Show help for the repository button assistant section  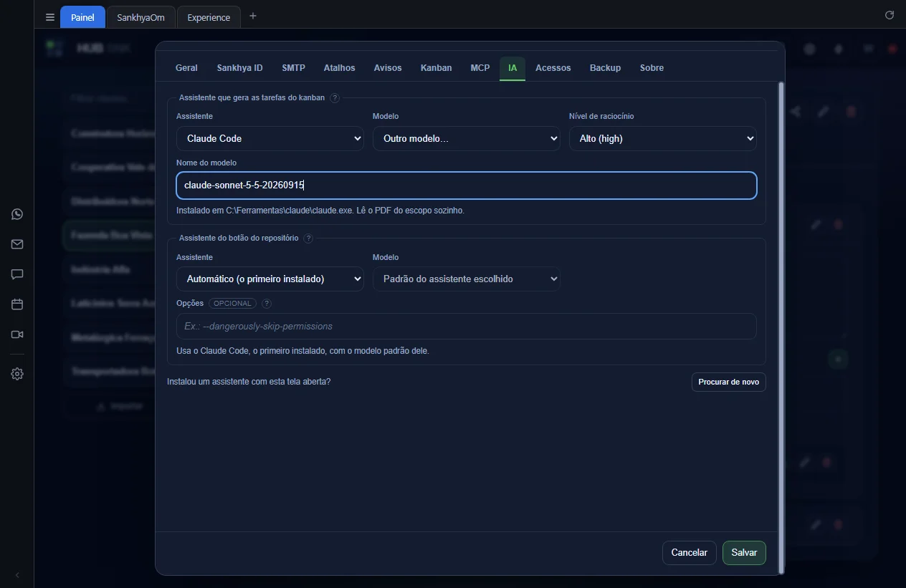308,238
